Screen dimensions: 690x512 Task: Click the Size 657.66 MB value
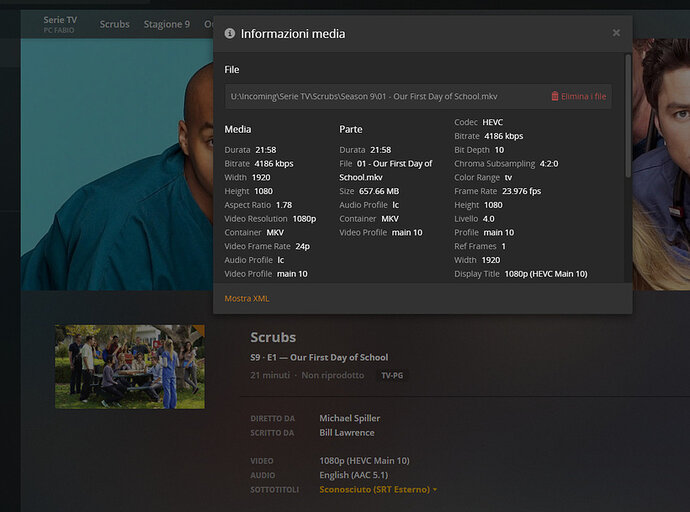coord(379,191)
